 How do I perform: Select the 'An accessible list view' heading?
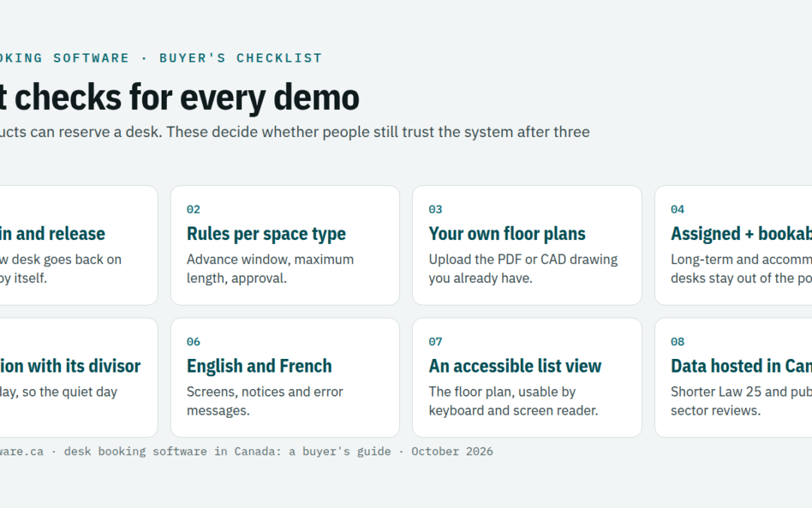click(515, 366)
